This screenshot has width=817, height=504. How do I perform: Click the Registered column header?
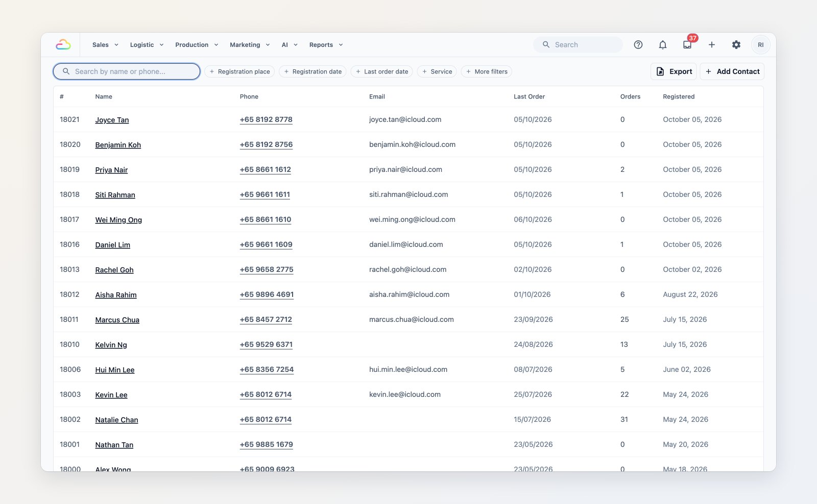[x=679, y=96]
